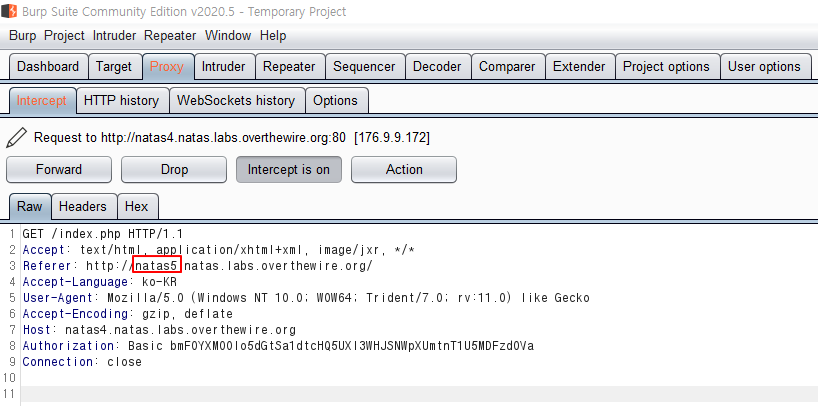Click the IP address 176.9.9.172
818x407 pixels.
tap(392, 138)
